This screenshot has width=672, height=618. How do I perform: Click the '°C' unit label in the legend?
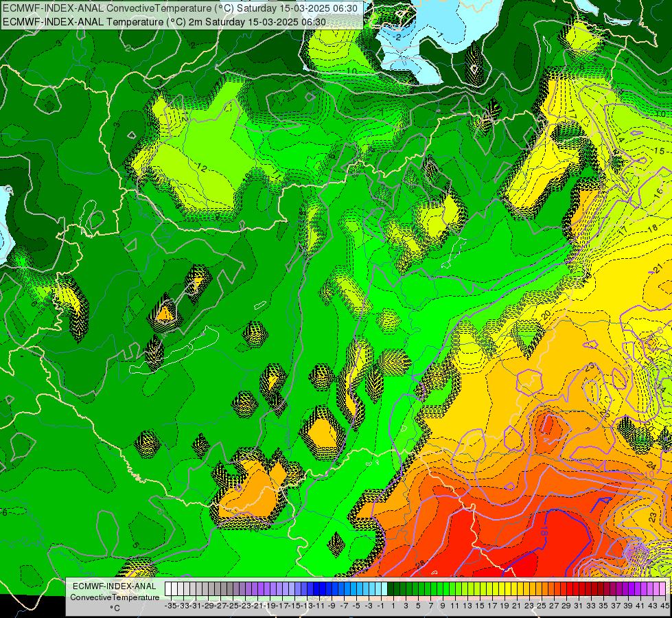click(x=115, y=608)
